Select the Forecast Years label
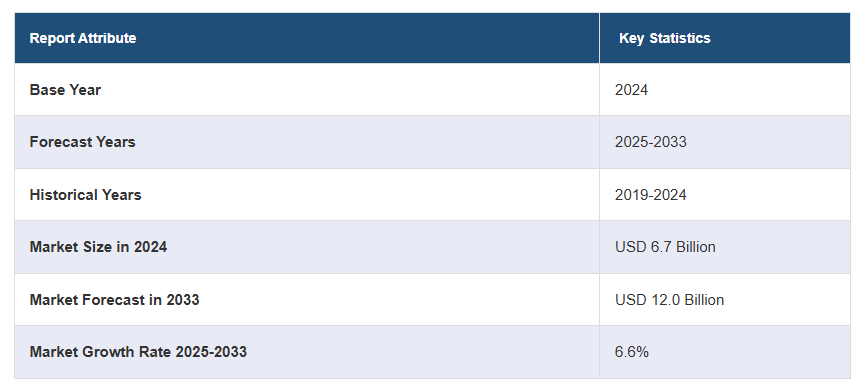This screenshot has height=389, width=860. point(82,142)
